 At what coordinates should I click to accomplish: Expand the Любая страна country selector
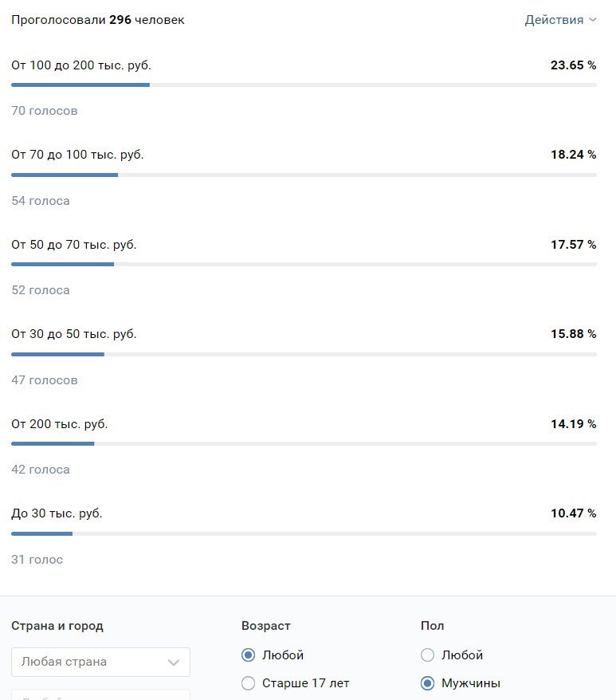tap(100, 662)
